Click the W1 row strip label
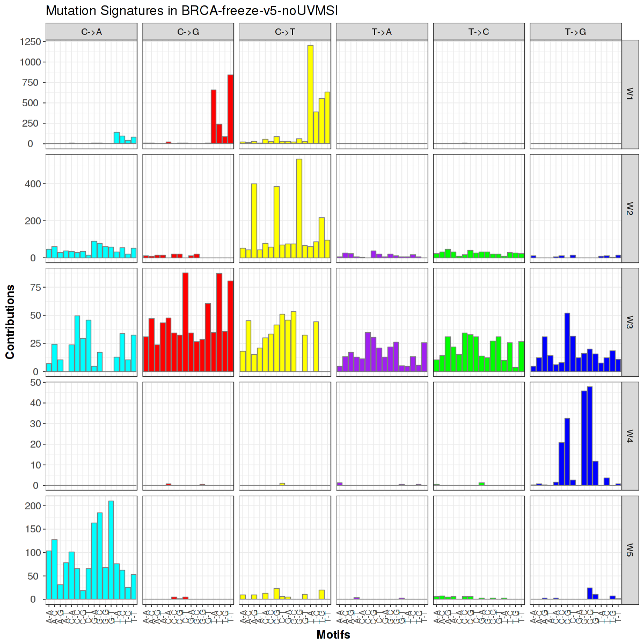Image resolution: width=644 pixels, height=644 pixels. tap(630, 94)
